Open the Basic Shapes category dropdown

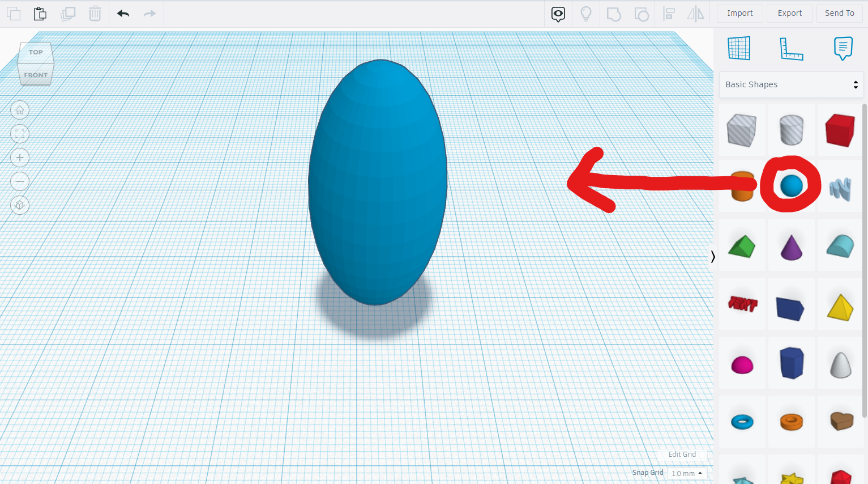tap(791, 84)
